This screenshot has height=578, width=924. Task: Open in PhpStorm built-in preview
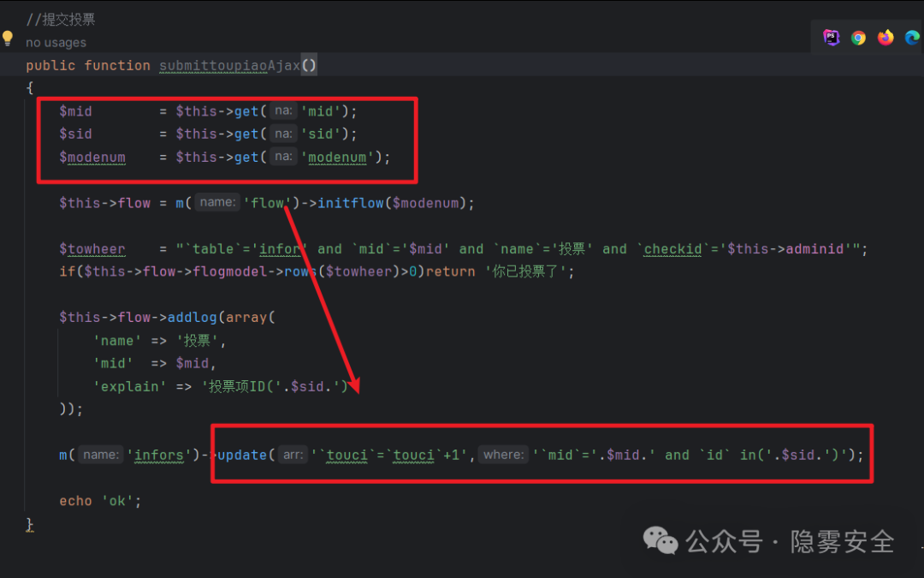click(x=831, y=37)
